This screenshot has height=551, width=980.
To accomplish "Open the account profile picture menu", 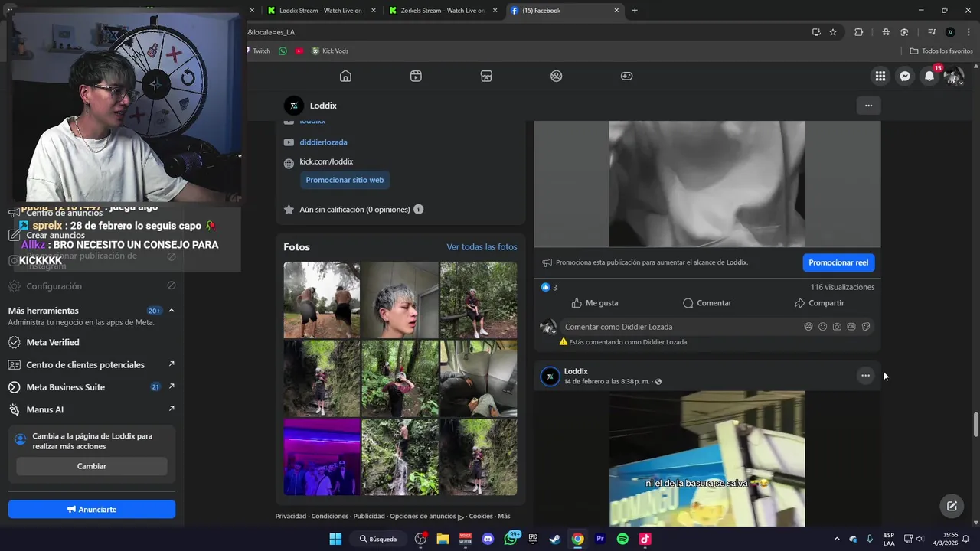I will point(954,76).
